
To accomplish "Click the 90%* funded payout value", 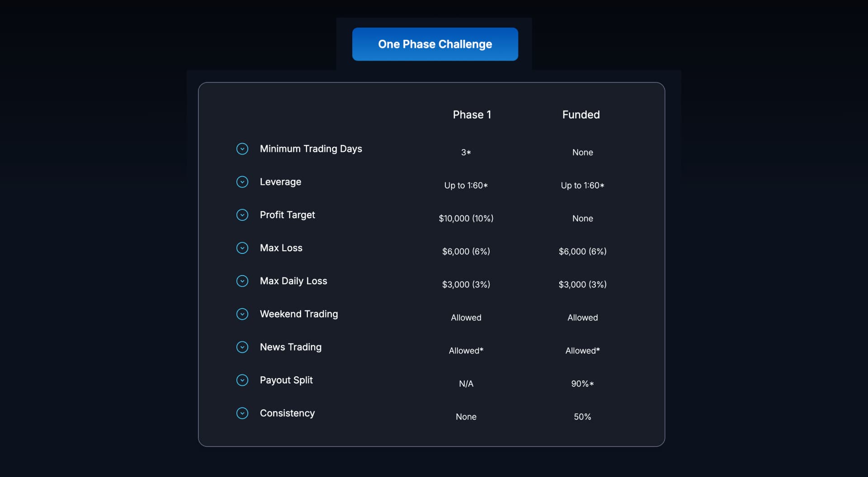I will click(582, 383).
